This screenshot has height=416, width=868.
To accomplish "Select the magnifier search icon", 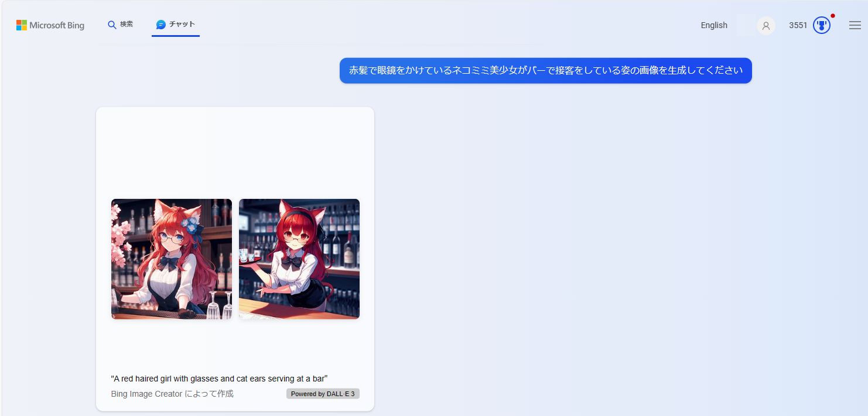I will (x=111, y=25).
